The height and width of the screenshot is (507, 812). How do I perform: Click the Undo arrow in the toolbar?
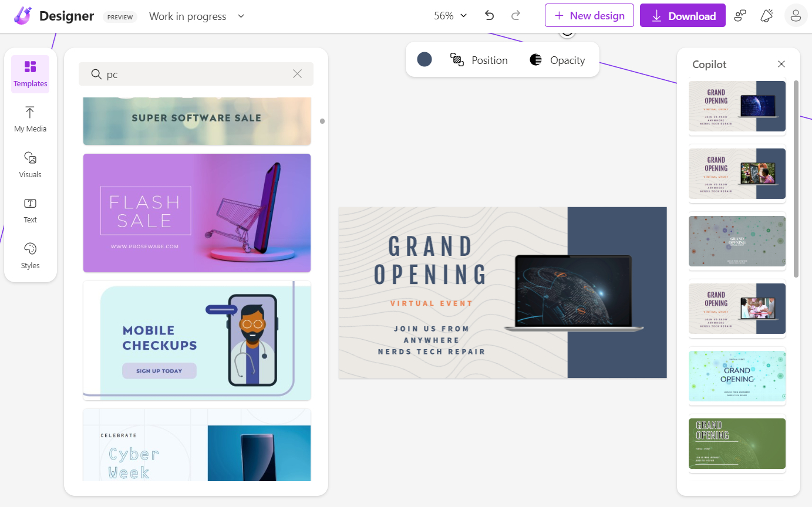click(489, 16)
